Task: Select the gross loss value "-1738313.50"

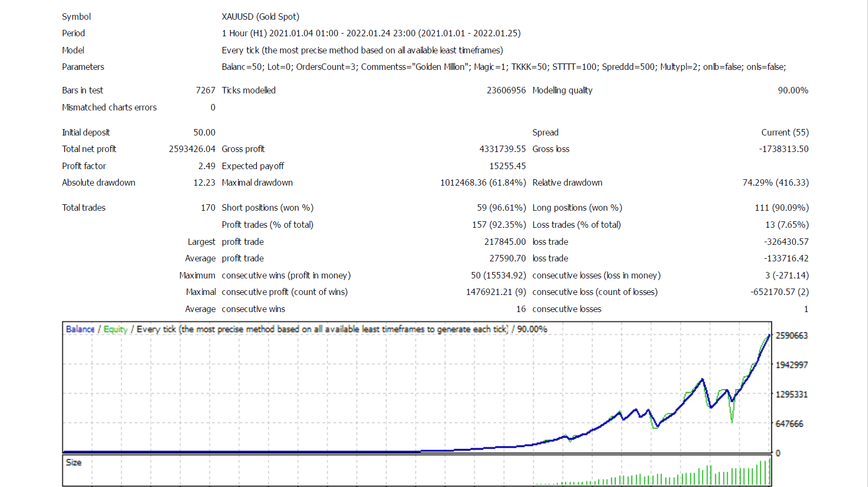Action: (x=784, y=149)
